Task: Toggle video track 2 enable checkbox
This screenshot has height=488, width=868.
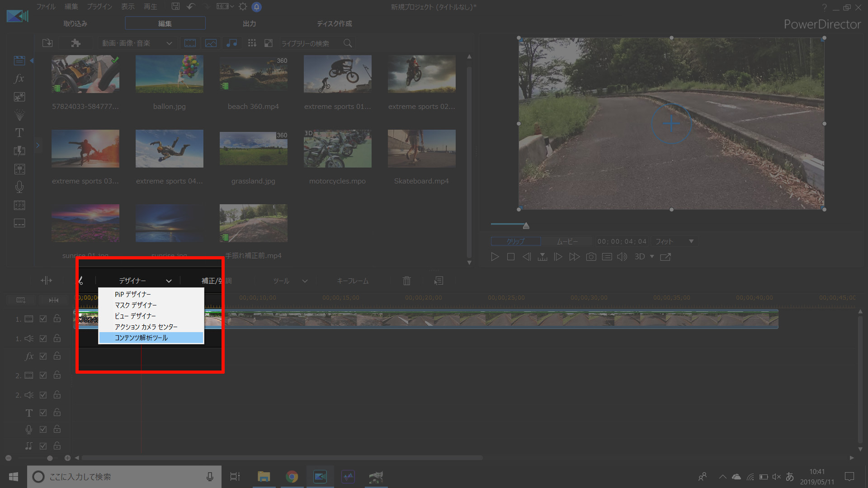Action: (43, 375)
